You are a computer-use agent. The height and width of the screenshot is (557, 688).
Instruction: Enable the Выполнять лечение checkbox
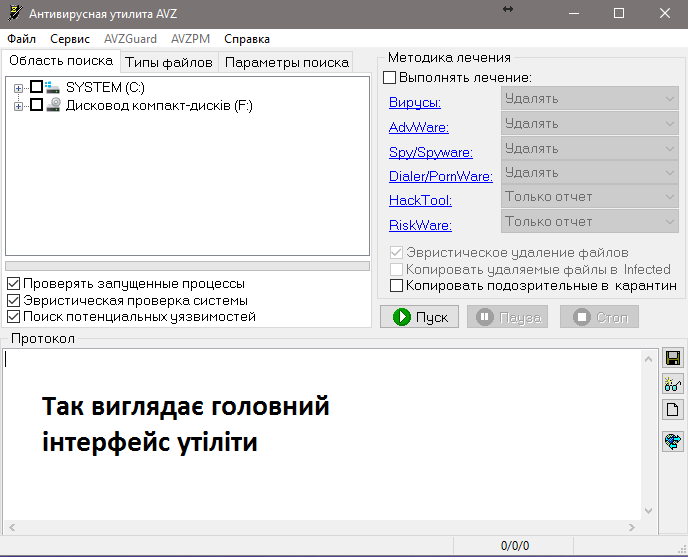pyautogui.click(x=390, y=77)
